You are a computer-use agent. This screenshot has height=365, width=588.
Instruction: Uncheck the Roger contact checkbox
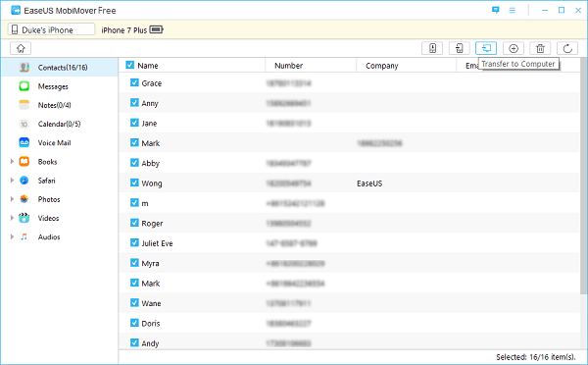pyautogui.click(x=134, y=223)
